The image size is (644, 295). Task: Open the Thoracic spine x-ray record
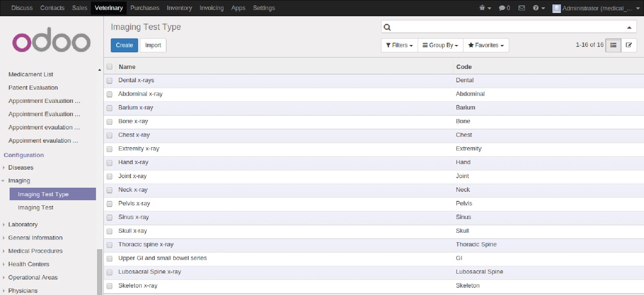coord(146,244)
